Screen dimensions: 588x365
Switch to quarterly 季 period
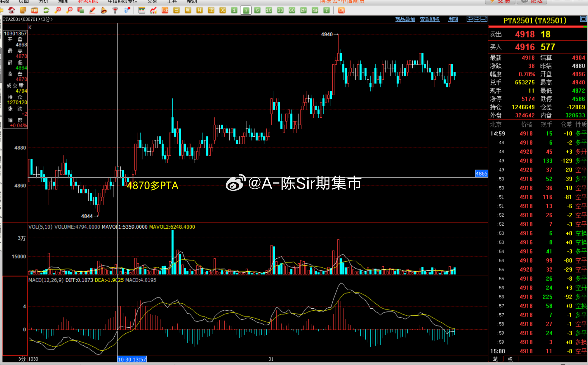click(211, 10)
